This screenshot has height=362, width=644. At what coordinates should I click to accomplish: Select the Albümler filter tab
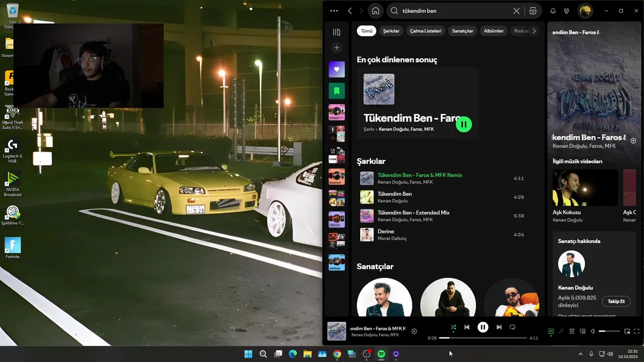(494, 31)
